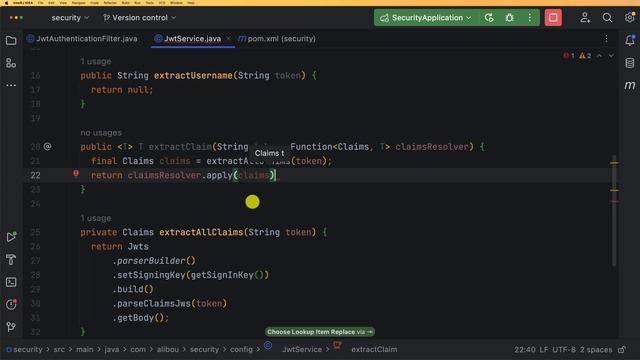Screen dimensions: 640x360
Task: Click 'main' in breadcrumb bar
Action: [x=84, y=349]
